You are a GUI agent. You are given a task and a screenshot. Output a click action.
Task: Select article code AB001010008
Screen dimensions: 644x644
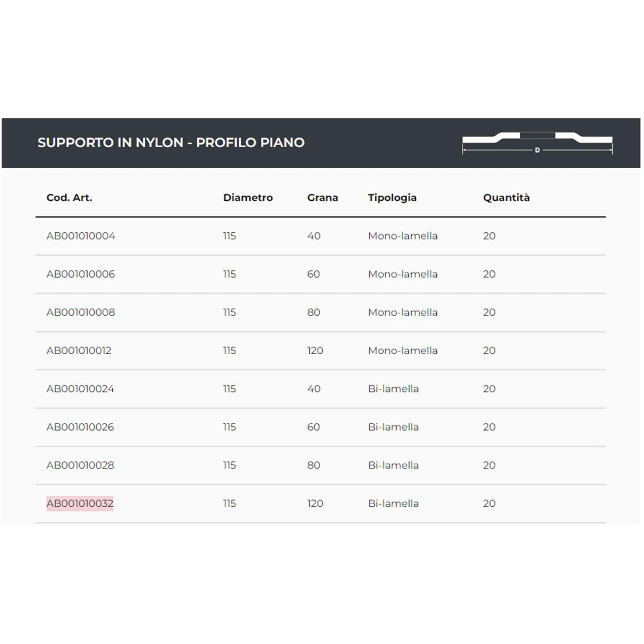click(x=80, y=312)
